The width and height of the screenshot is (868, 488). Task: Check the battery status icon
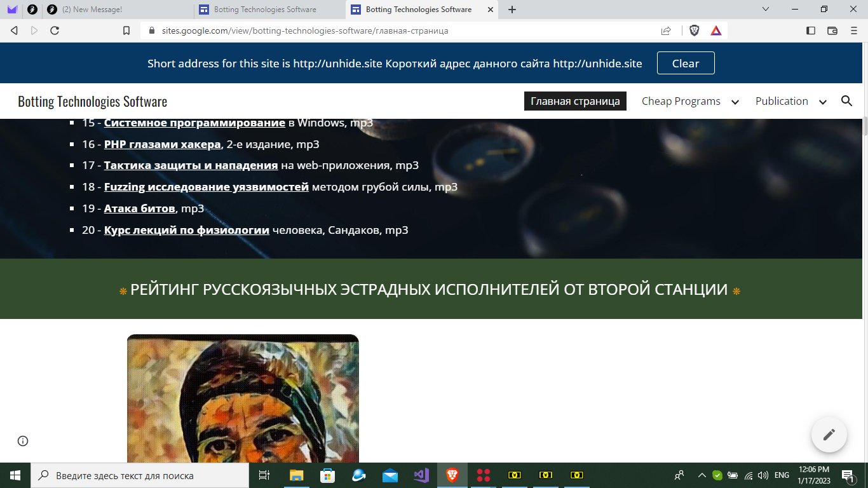733,475
